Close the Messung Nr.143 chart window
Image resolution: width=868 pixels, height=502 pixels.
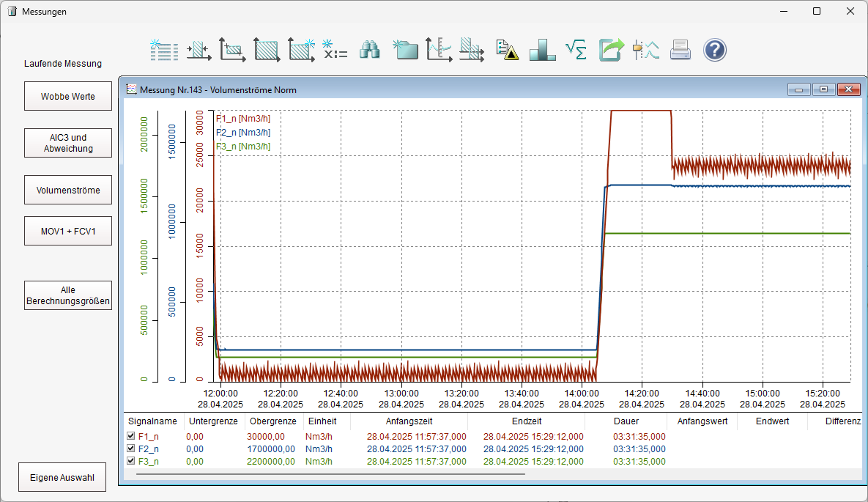[849, 89]
